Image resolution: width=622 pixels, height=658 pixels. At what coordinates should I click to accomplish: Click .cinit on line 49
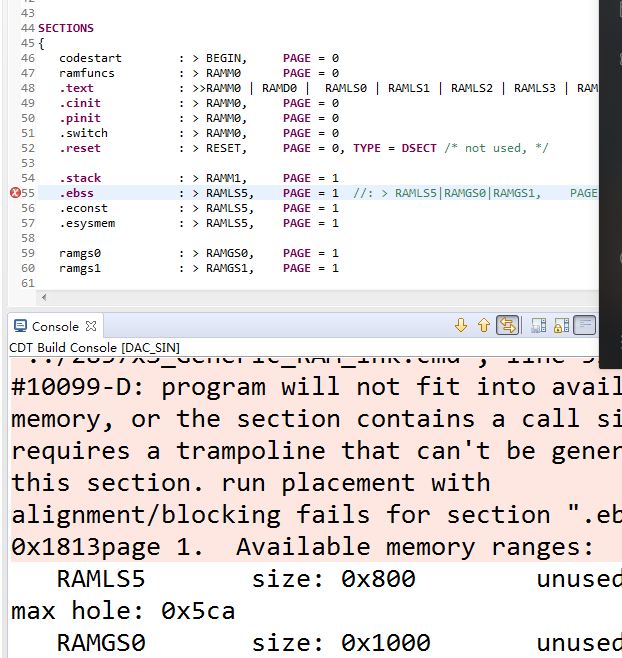pos(80,103)
